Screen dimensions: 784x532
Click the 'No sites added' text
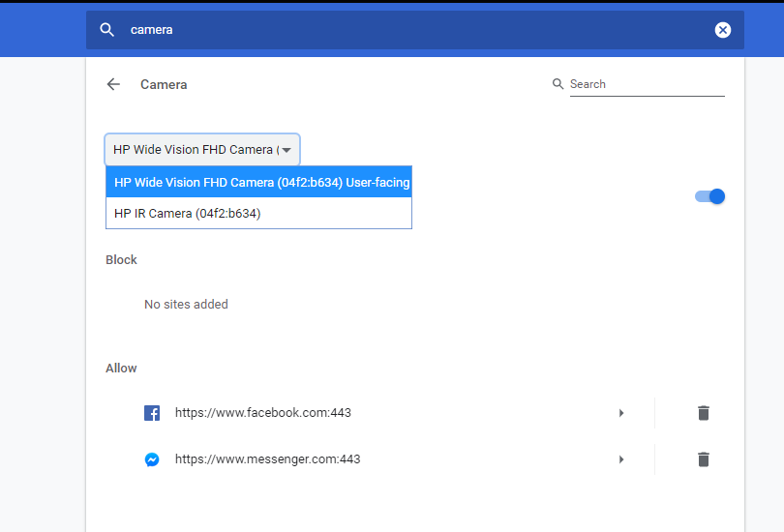pos(186,305)
